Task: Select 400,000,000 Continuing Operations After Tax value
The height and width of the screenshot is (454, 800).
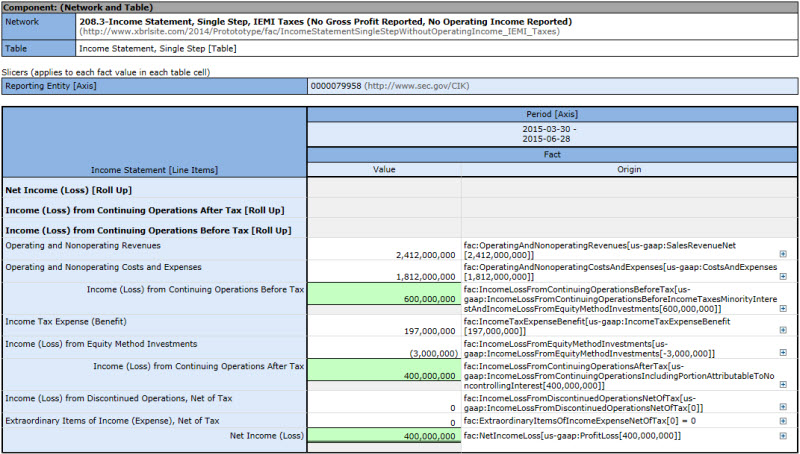Action: (x=429, y=376)
